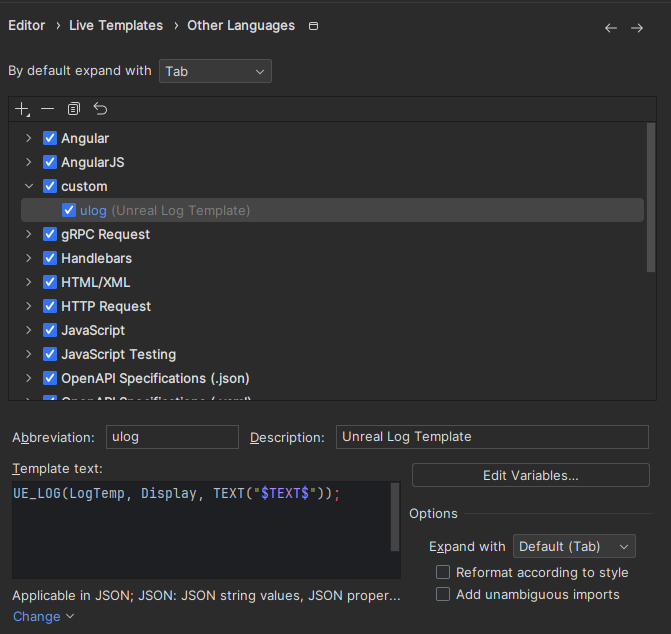Image resolution: width=671 pixels, height=634 pixels.
Task: Uncheck JavaScript Testing group
Action: (50, 354)
